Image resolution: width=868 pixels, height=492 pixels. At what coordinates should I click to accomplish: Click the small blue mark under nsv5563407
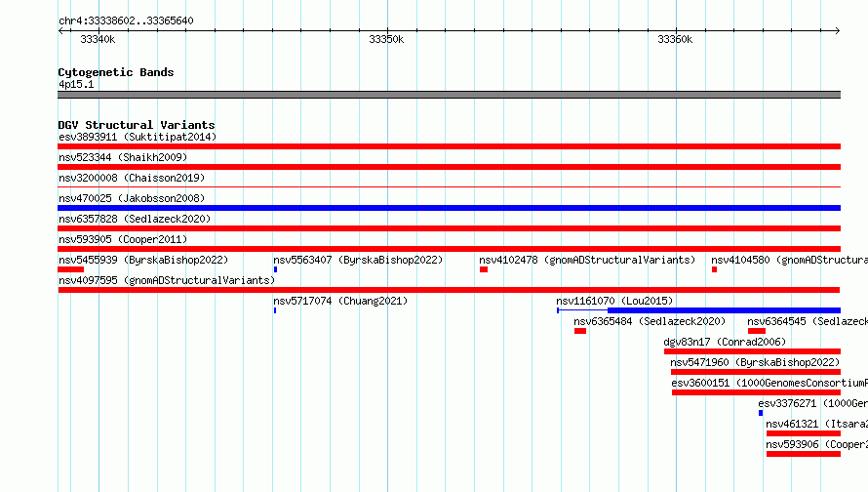pyautogui.click(x=275, y=269)
